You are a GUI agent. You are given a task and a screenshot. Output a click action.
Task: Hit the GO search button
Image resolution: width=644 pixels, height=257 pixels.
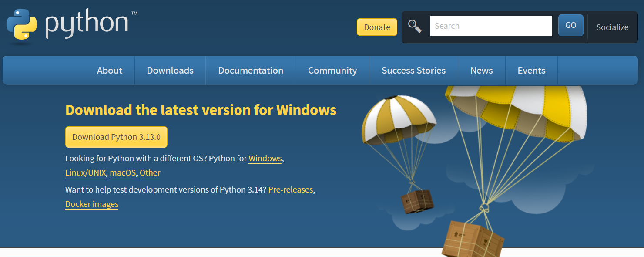coord(570,25)
